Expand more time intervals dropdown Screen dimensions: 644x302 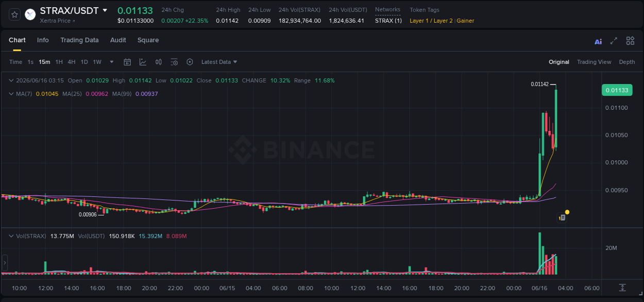coord(112,62)
